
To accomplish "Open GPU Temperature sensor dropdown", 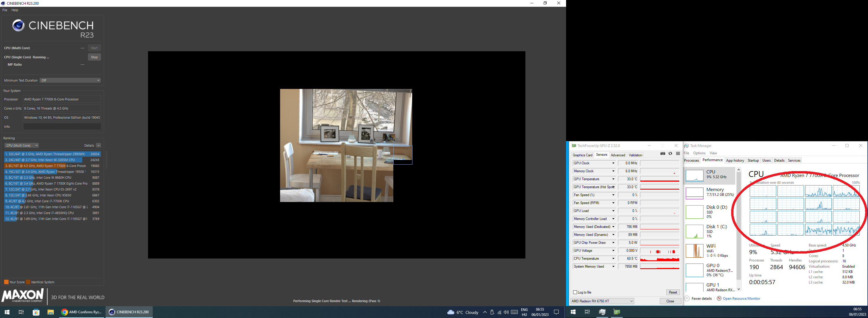I will click(x=613, y=179).
